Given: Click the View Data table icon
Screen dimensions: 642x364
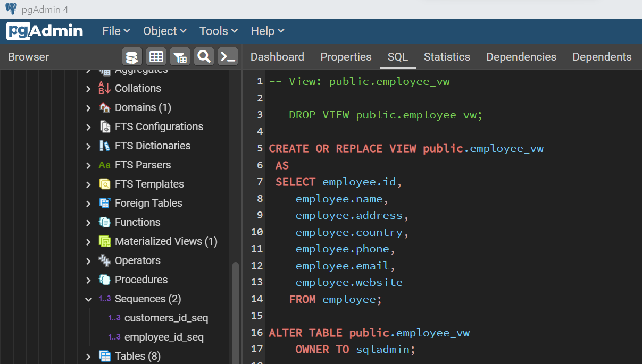Looking at the screenshot, I should click(156, 57).
